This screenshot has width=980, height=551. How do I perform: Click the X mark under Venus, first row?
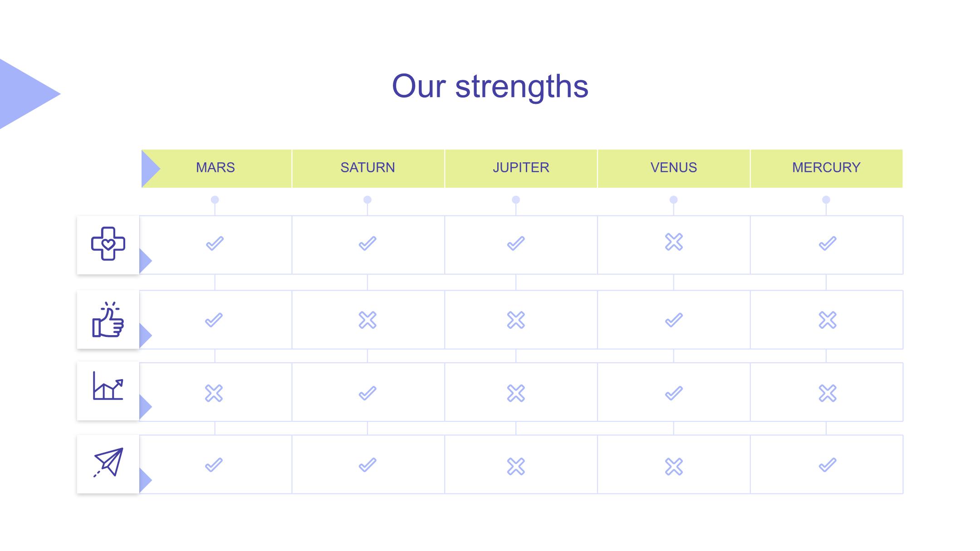click(x=674, y=242)
